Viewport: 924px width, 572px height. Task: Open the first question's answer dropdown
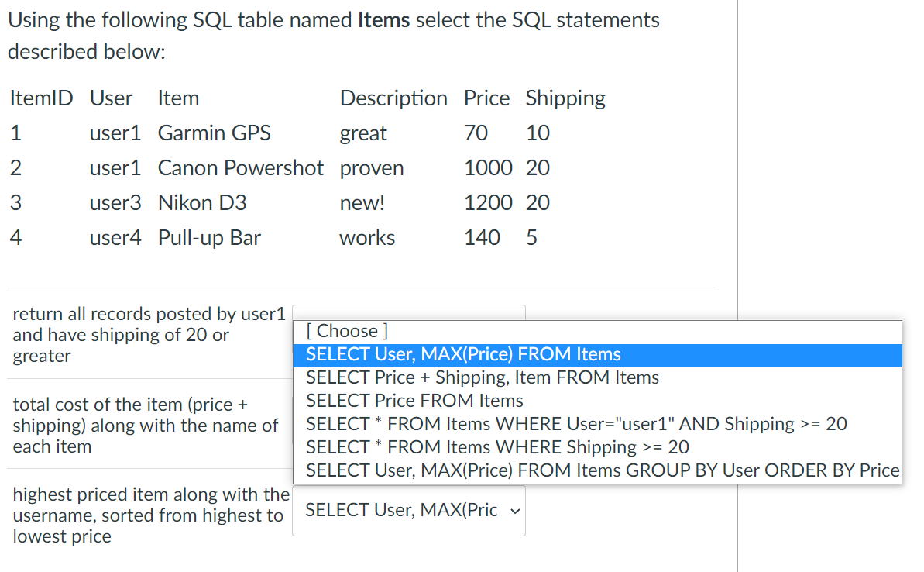409,313
